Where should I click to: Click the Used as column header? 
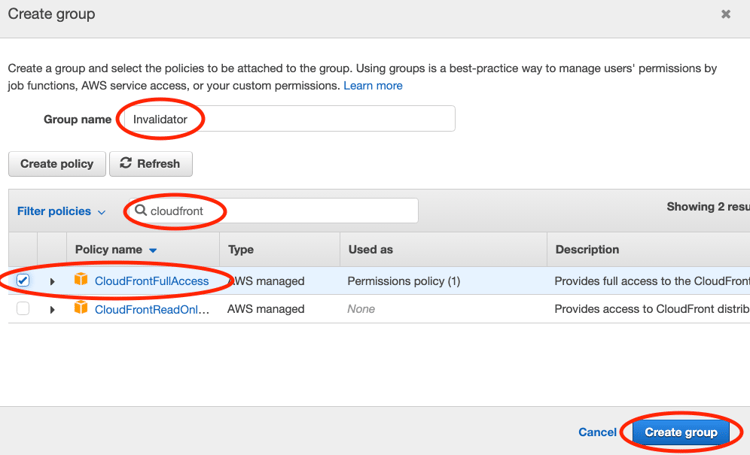point(370,249)
